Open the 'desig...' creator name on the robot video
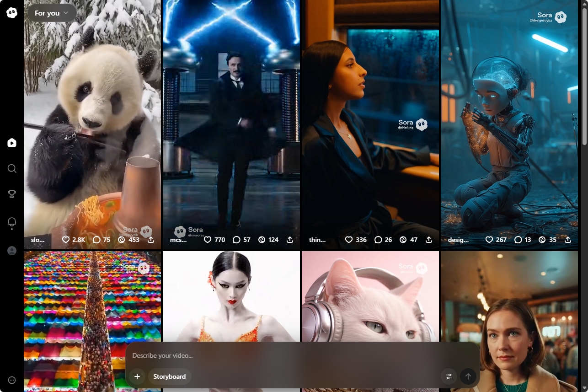 point(458,240)
